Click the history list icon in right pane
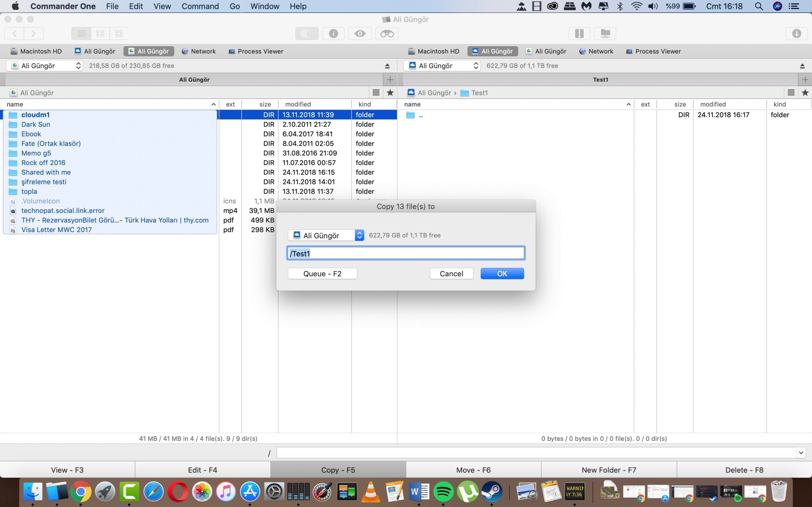The height and width of the screenshot is (507, 812). pos(791,93)
